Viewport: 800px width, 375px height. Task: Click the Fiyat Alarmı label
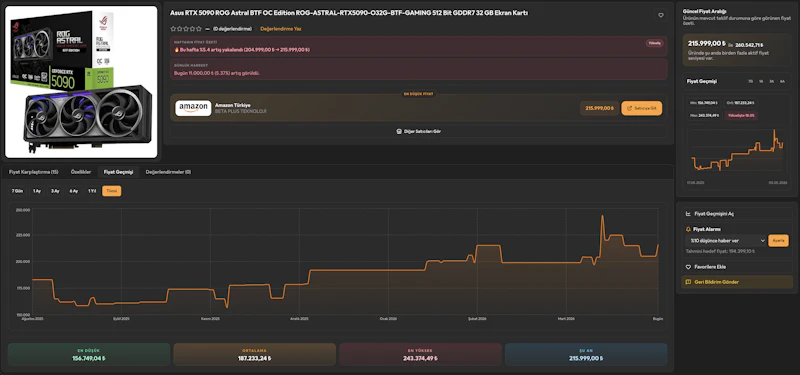click(x=707, y=230)
